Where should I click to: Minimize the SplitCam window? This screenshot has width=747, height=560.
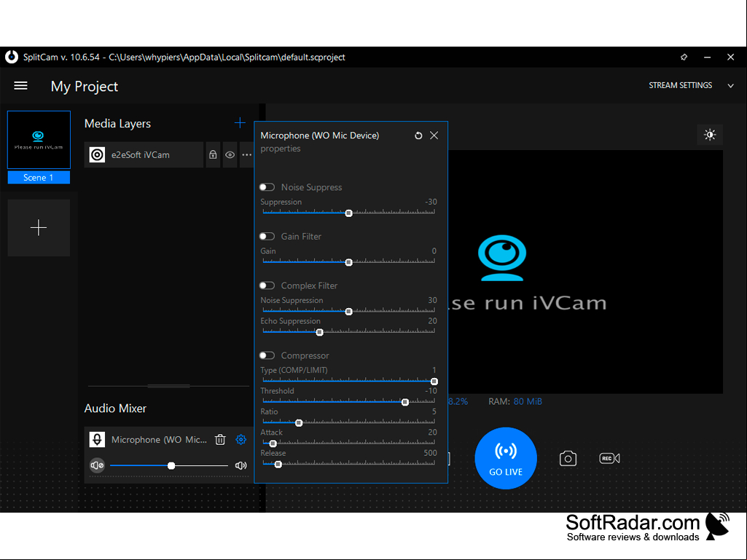[x=708, y=57]
